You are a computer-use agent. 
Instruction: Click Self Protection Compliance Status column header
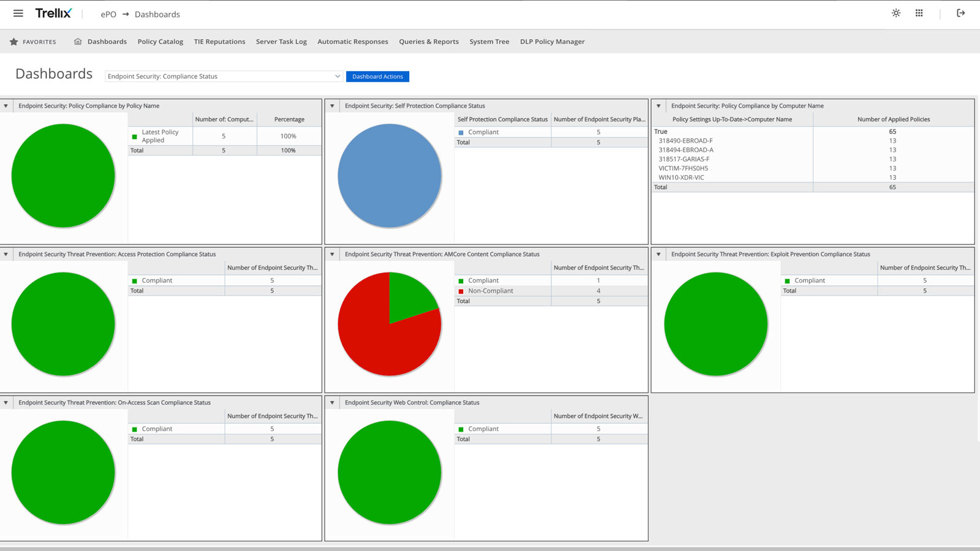point(502,119)
